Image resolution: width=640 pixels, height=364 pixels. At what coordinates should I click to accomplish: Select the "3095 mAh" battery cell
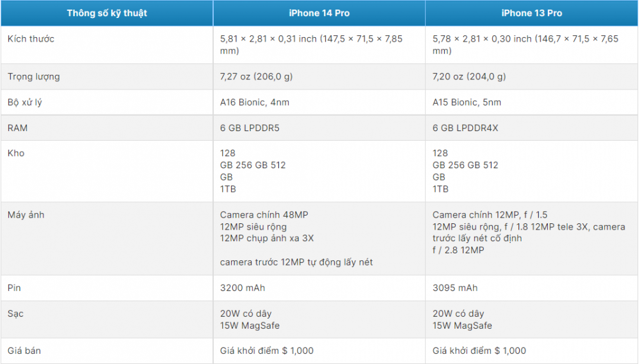coord(454,288)
